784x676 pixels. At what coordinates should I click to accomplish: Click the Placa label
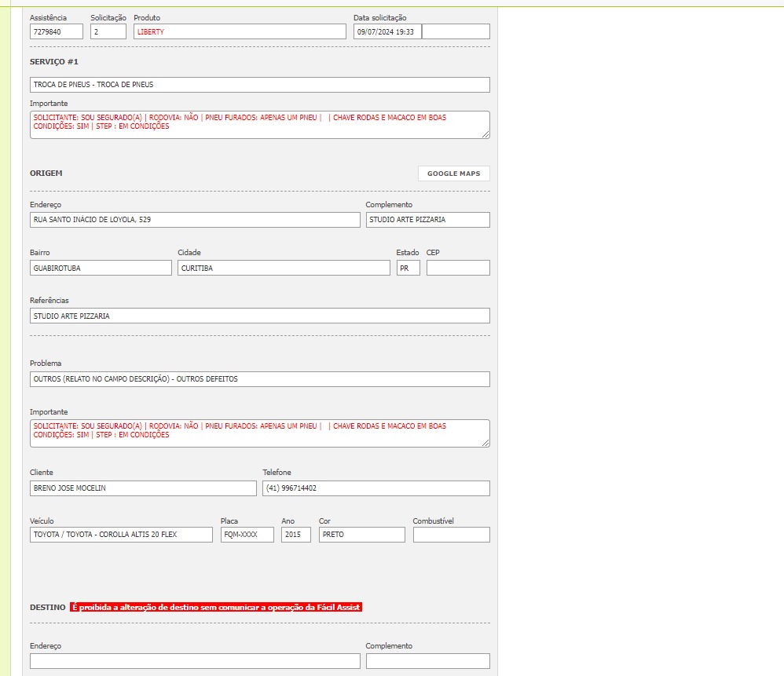click(x=229, y=521)
